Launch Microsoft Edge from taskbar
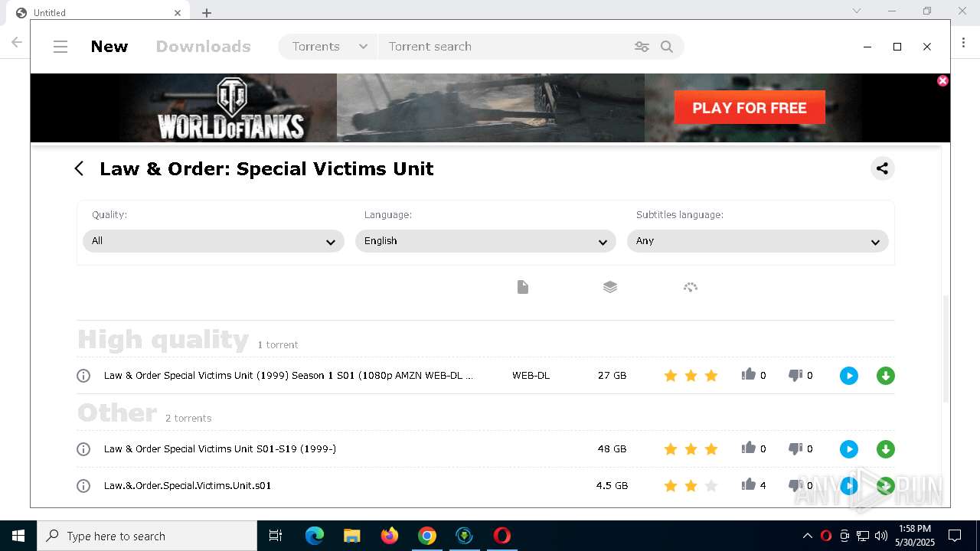The width and height of the screenshot is (980, 551). (315, 536)
